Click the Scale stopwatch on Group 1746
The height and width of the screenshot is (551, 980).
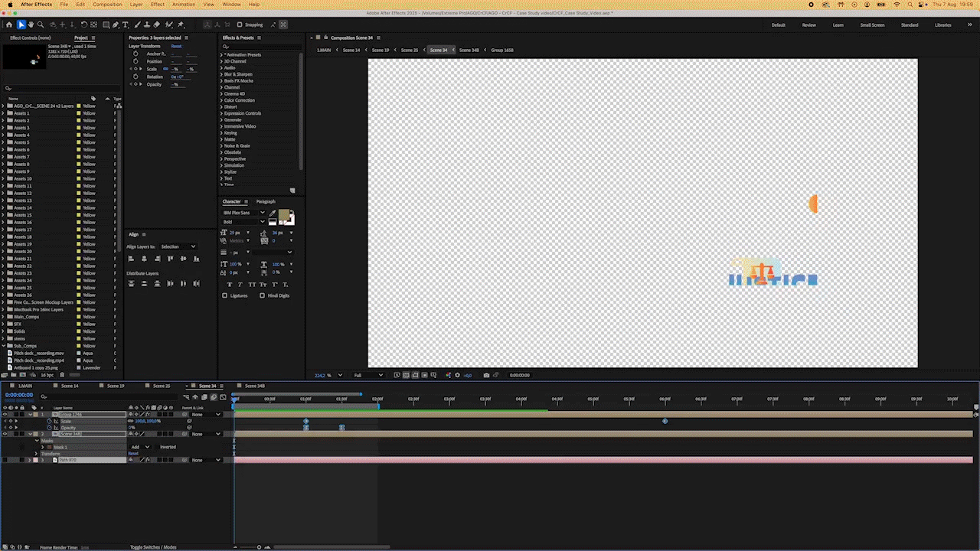pos(49,421)
